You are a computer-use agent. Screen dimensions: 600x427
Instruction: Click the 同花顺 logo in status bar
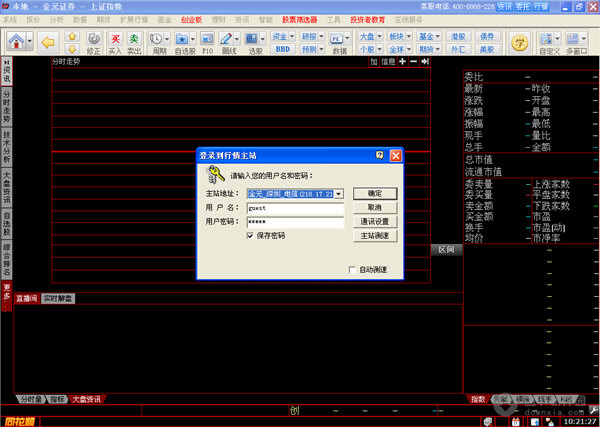20,422
